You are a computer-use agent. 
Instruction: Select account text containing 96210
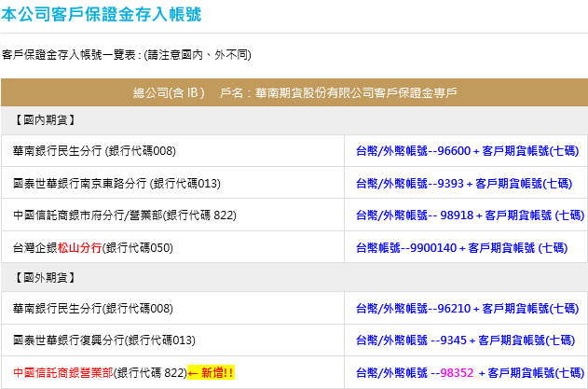[467, 309]
